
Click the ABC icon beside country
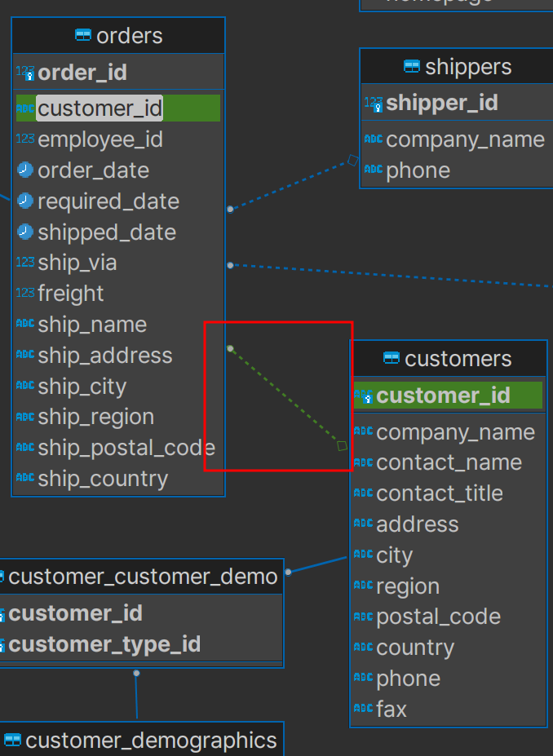[363, 647]
